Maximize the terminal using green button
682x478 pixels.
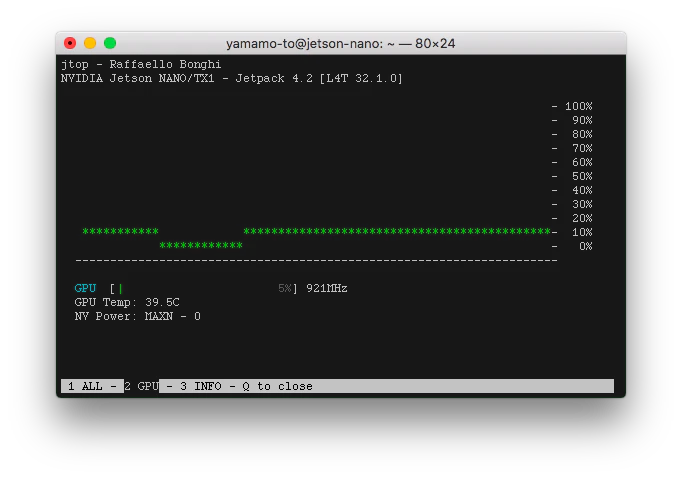pos(110,43)
